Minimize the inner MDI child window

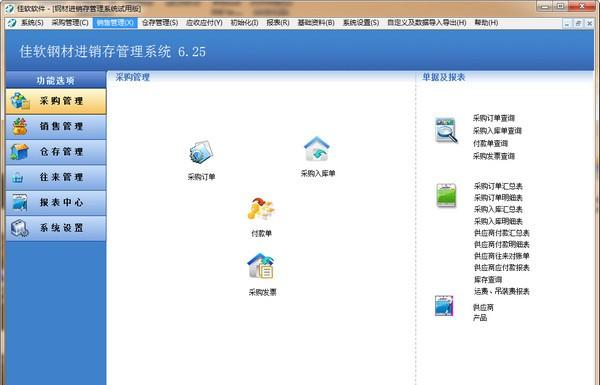[567, 24]
